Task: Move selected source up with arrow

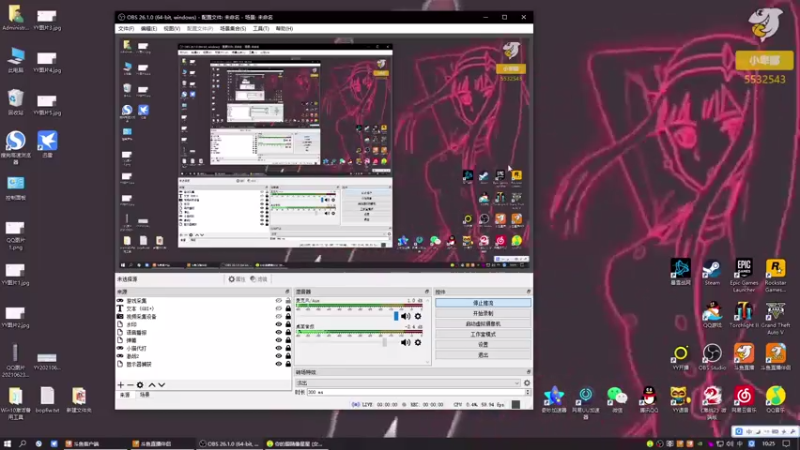Action: (152, 385)
